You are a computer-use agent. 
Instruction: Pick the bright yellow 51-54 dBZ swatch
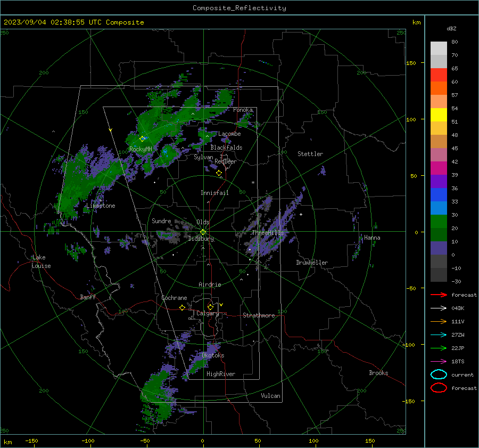pyautogui.click(x=439, y=115)
